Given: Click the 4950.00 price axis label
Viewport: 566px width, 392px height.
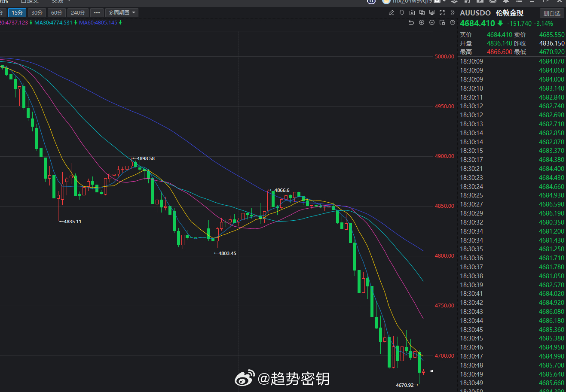Looking at the screenshot, I should [x=444, y=106].
